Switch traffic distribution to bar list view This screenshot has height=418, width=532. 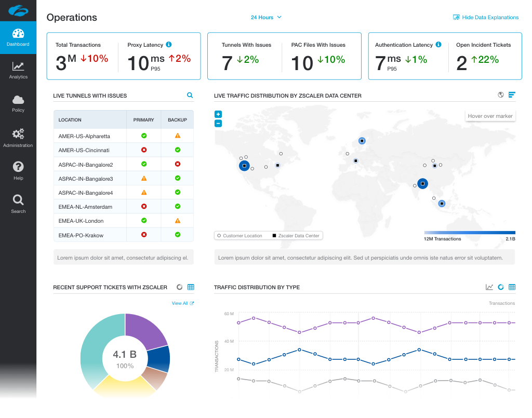coord(512,95)
